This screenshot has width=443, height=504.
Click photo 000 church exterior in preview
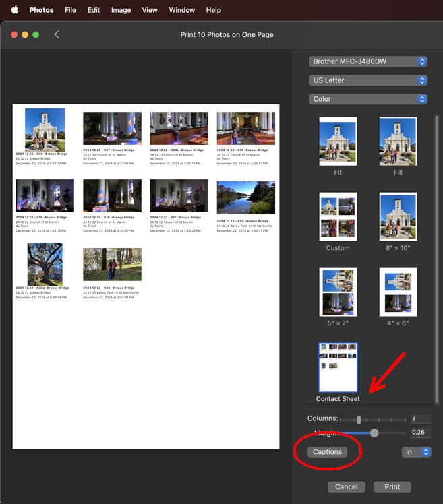[45, 130]
